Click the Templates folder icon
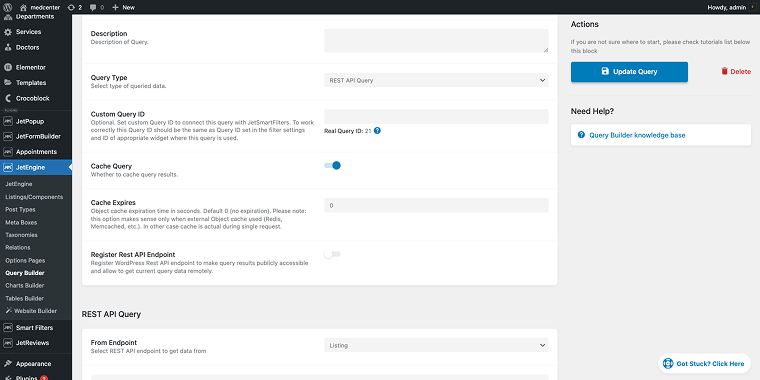 pos(8,83)
